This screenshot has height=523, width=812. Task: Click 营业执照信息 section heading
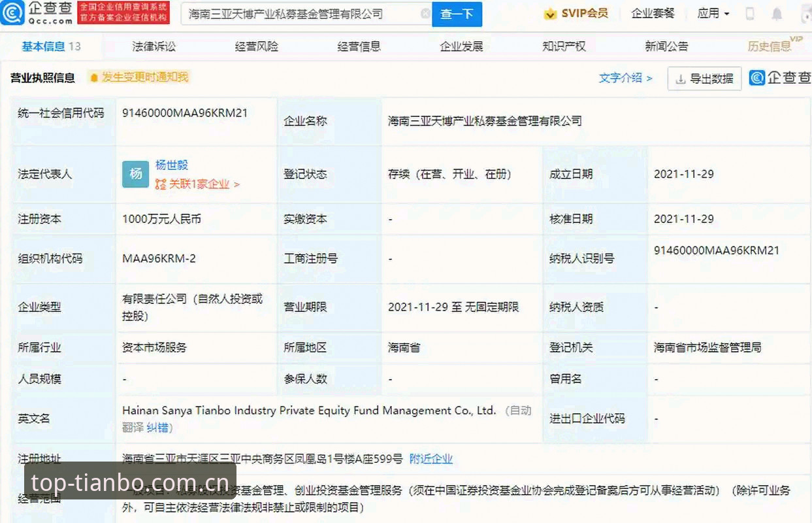tap(42, 78)
